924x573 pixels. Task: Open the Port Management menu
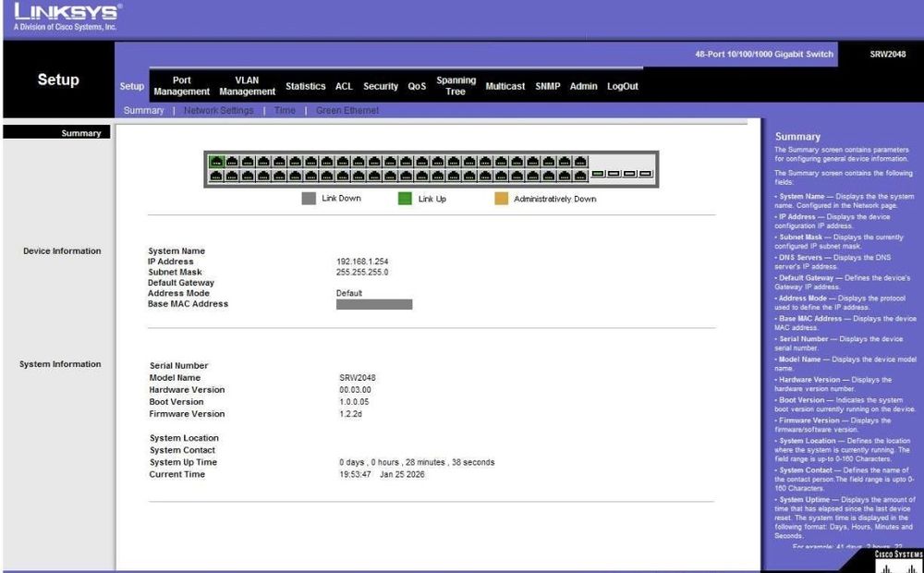[181, 86]
